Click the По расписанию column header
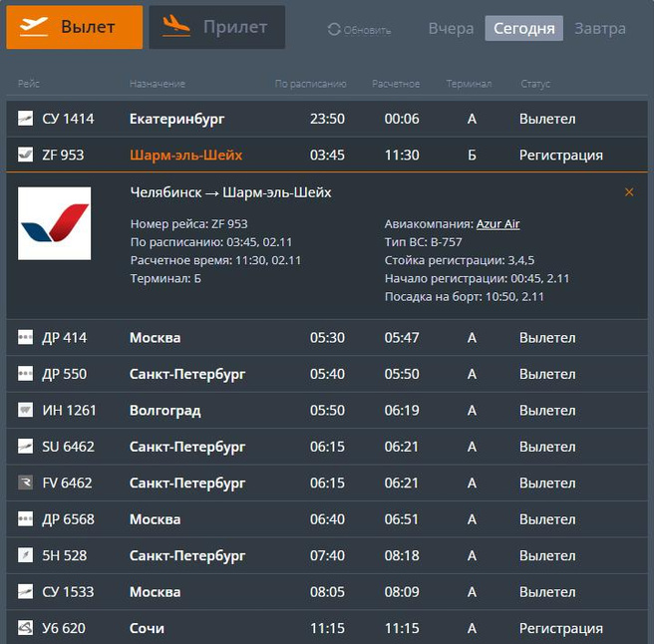This screenshot has width=654, height=644. [310, 84]
